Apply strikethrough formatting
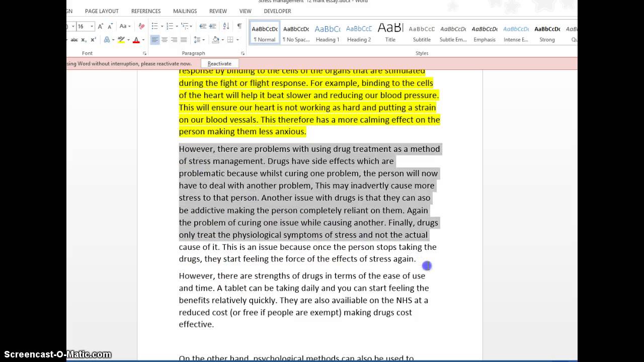 [x=74, y=40]
